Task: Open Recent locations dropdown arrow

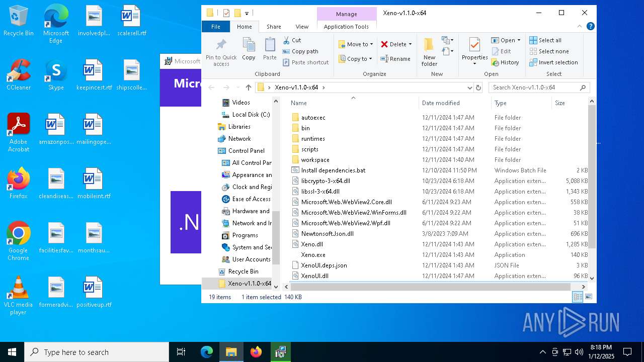Action: click(x=238, y=87)
